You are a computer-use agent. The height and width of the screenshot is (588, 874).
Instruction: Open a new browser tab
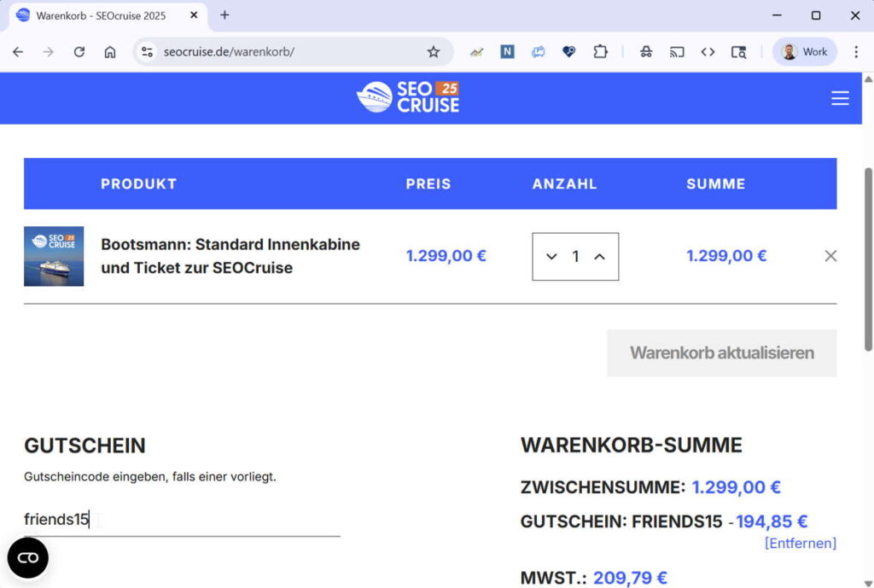click(x=224, y=15)
